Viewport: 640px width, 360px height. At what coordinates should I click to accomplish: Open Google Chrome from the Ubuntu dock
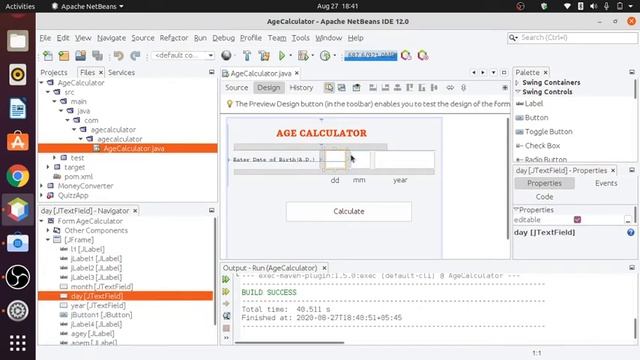coord(18,176)
